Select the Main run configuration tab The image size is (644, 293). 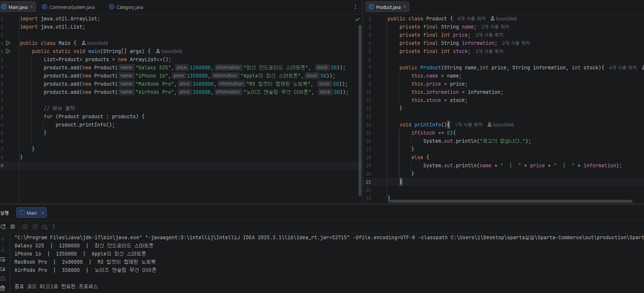[32, 213]
